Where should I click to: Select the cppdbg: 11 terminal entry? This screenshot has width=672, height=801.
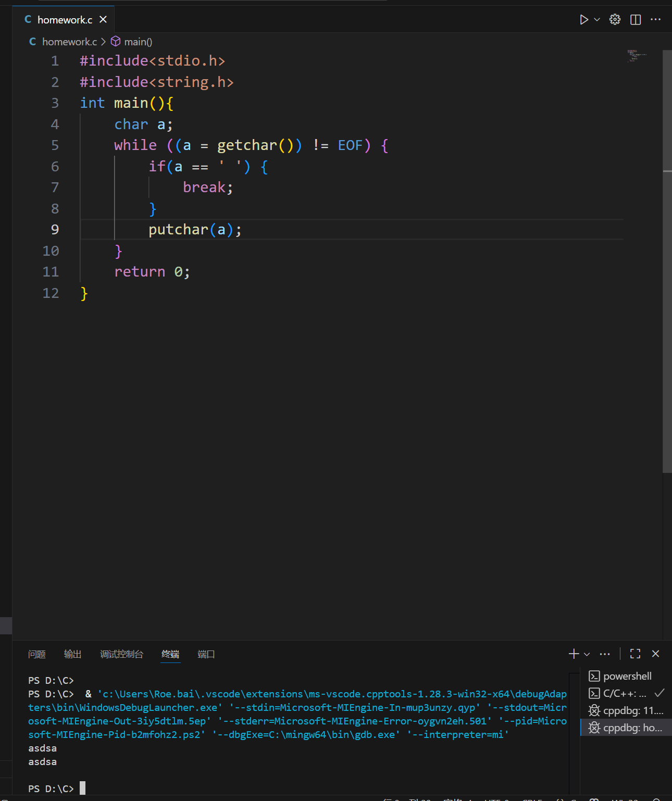(626, 710)
